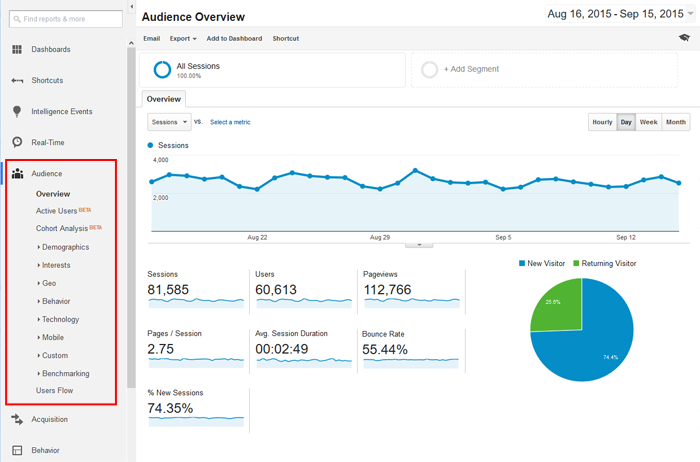The width and height of the screenshot is (700, 462).
Task: Click the Acquisition arrows icon
Action: 17,419
